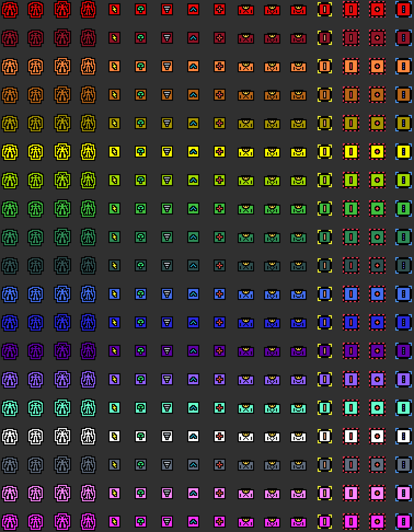Choose the yellow-cornered bar icon on bright yellow tile
This screenshot has width=414, height=532.
325,152
